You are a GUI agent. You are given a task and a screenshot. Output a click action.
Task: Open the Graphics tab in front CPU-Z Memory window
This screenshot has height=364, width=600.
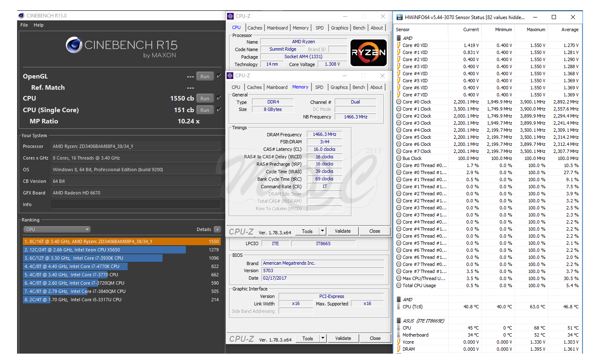coord(339,87)
